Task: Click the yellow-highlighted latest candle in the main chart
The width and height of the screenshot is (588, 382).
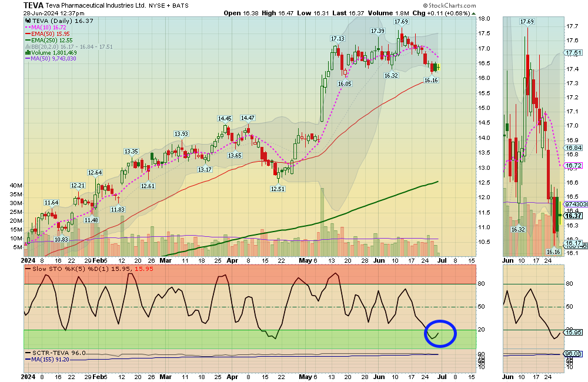Action: (x=437, y=67)
